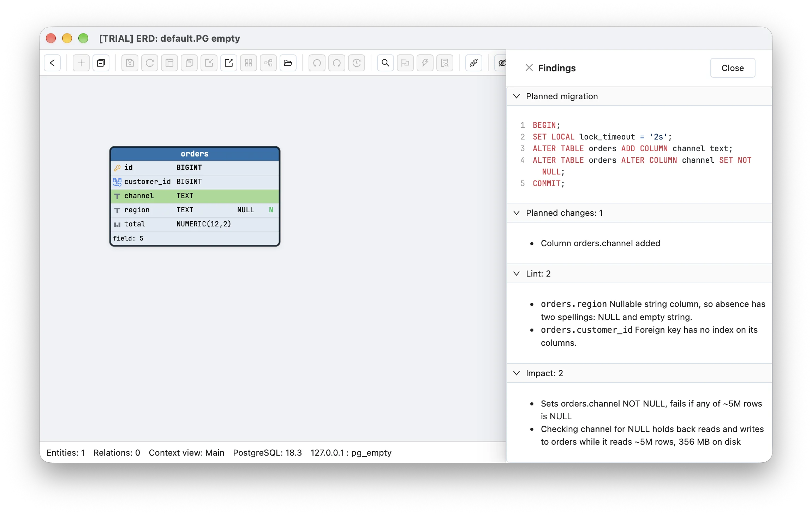Screen dimensions: 812x515
Task: Click the undo counterclockwise arrow icon
Action: pos(317,63)
